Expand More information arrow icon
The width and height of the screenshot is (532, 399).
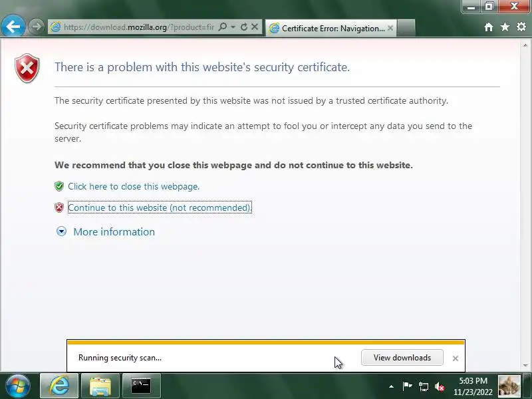pos(61,231)
